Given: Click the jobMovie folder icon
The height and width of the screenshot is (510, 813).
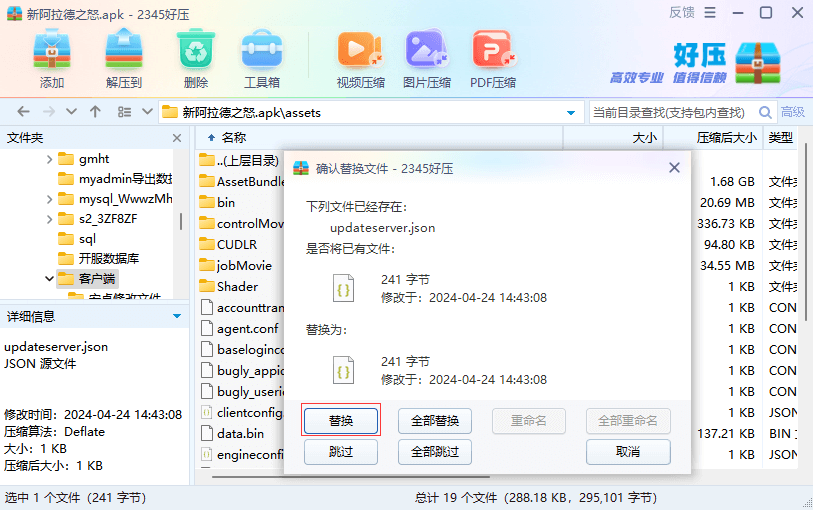Looking at the screenshot, I should coord(207,265).
